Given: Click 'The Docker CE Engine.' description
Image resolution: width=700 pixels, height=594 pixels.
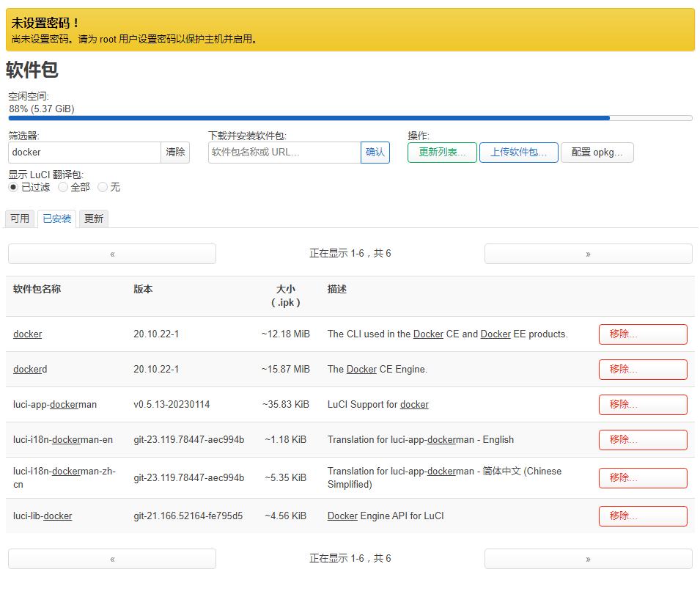Looking at the screenshot, I should coord(377,370).
